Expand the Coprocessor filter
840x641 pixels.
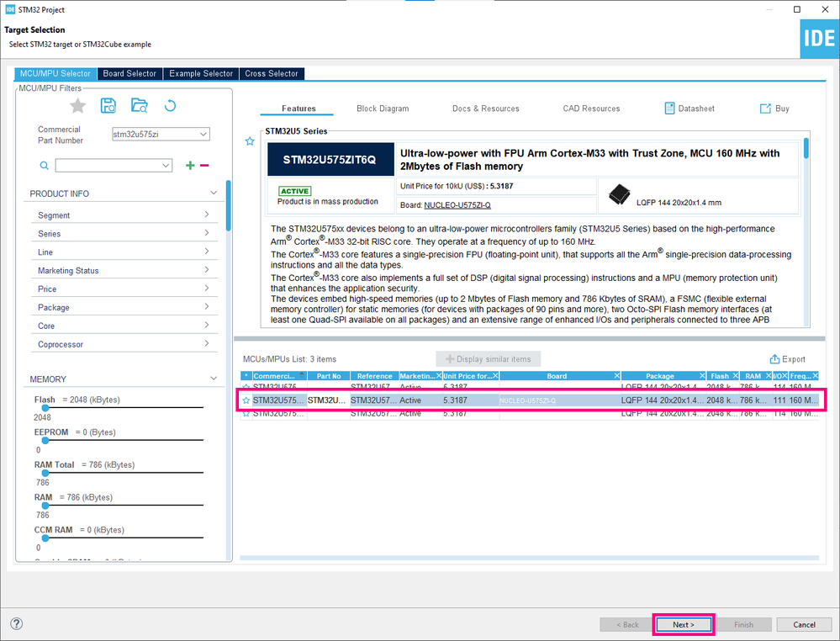click(207, 343)
